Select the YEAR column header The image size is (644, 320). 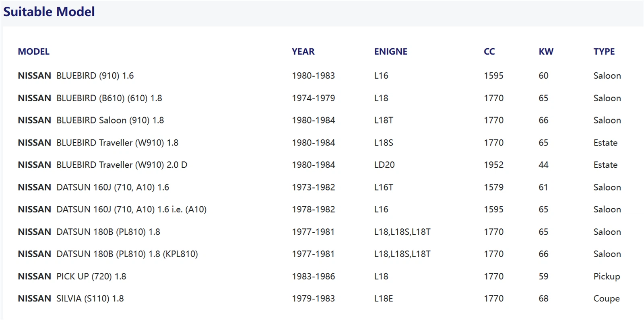point(303,51)
